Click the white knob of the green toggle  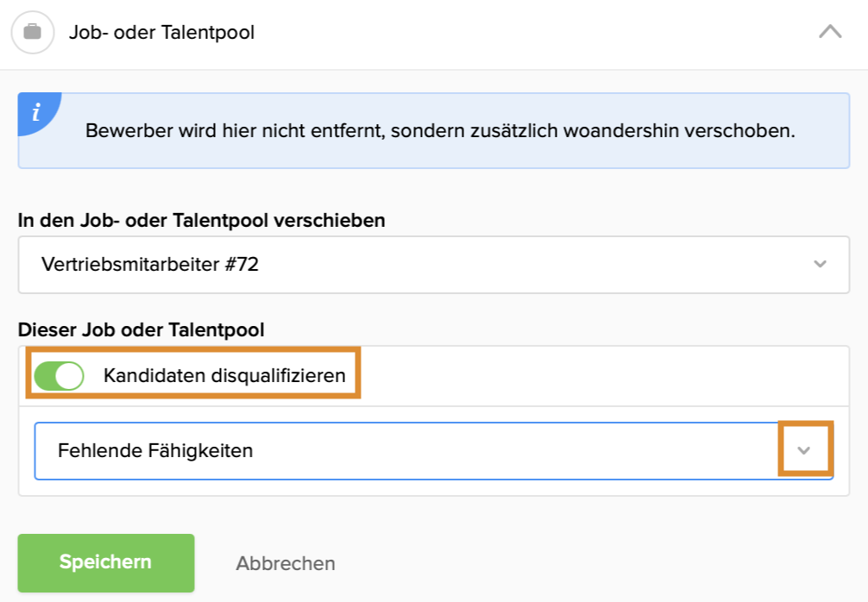(70, 376)
